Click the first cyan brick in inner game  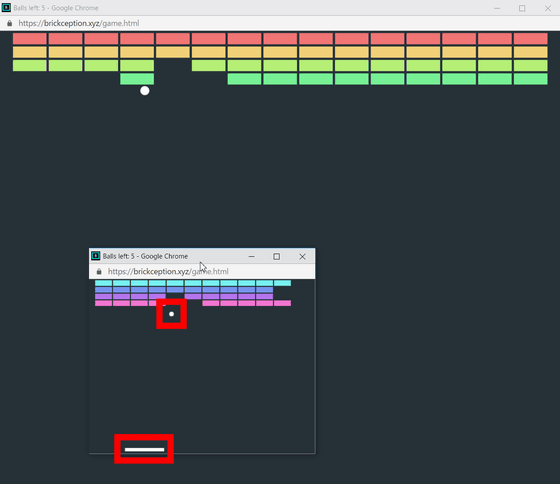click(x=104, y=283)
